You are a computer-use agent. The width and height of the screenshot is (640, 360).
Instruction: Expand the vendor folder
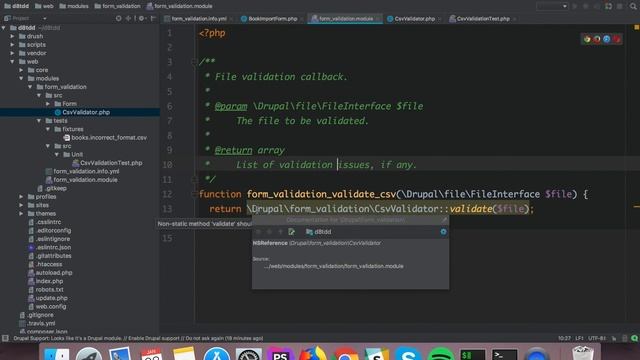pos(13,53)
